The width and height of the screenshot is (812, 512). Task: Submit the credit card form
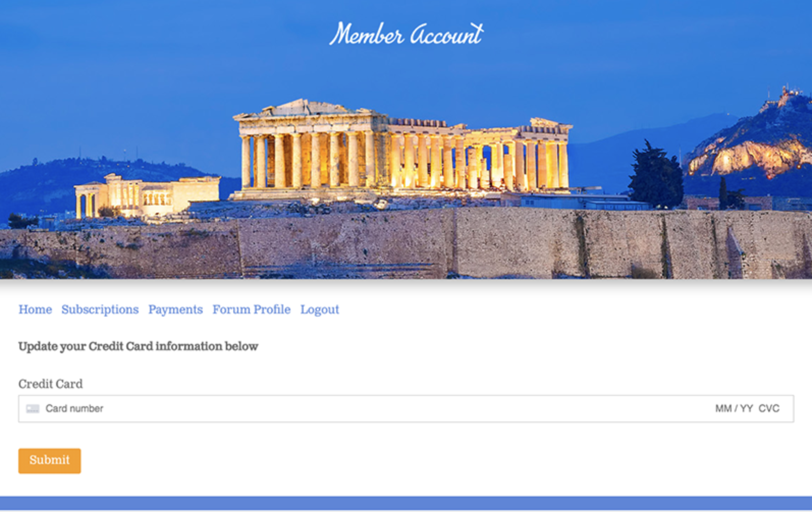(49, 461)
